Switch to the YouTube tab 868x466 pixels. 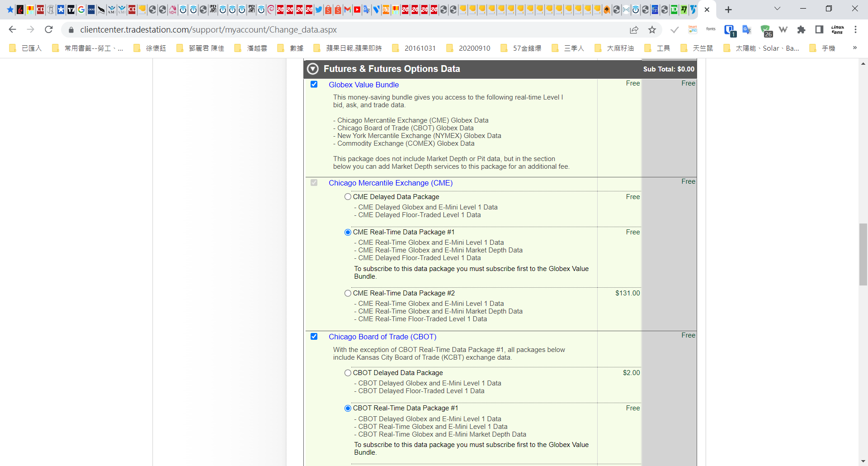[x=357, y=10]
